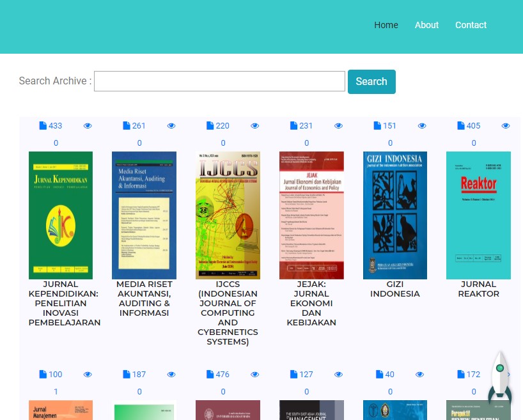This screenshot has width=523, height=420.
Task: Open the About page
Action: pos(426,25)
